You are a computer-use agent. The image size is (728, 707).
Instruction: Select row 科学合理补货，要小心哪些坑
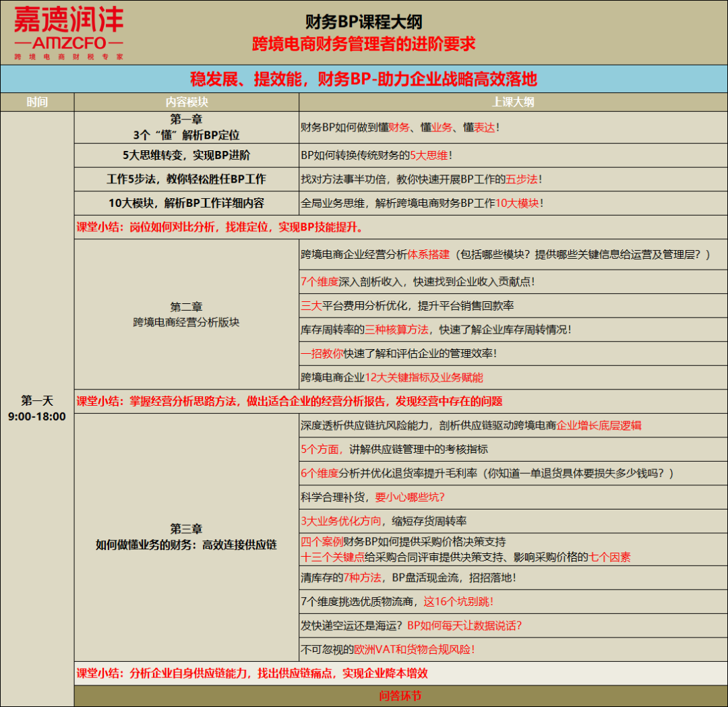pos(513,497)
